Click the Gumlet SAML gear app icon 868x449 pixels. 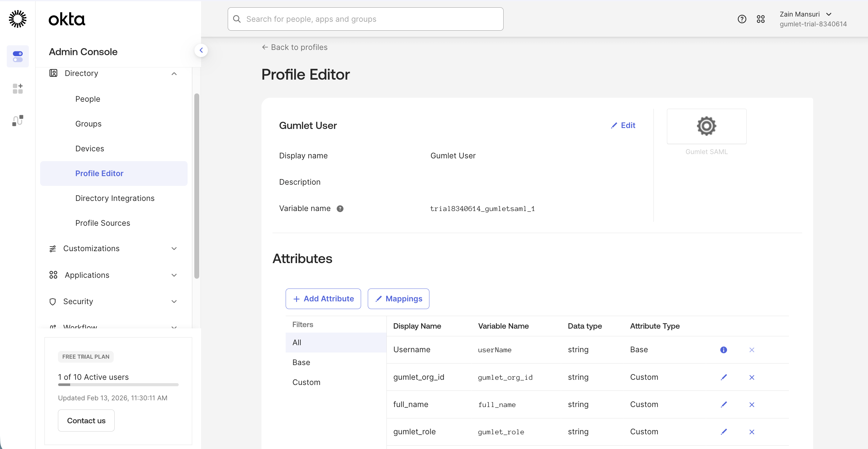706,126
